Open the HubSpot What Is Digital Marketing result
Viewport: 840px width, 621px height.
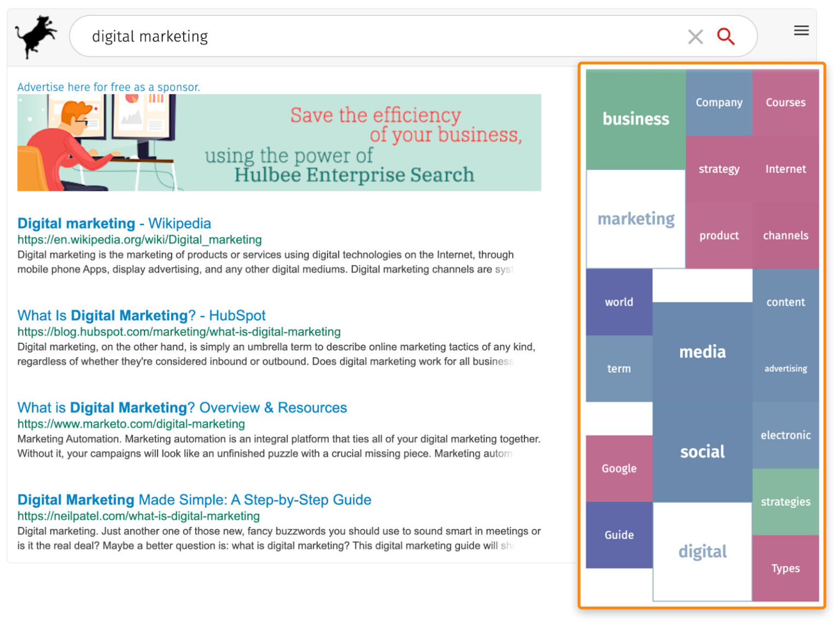click(141, 315)
